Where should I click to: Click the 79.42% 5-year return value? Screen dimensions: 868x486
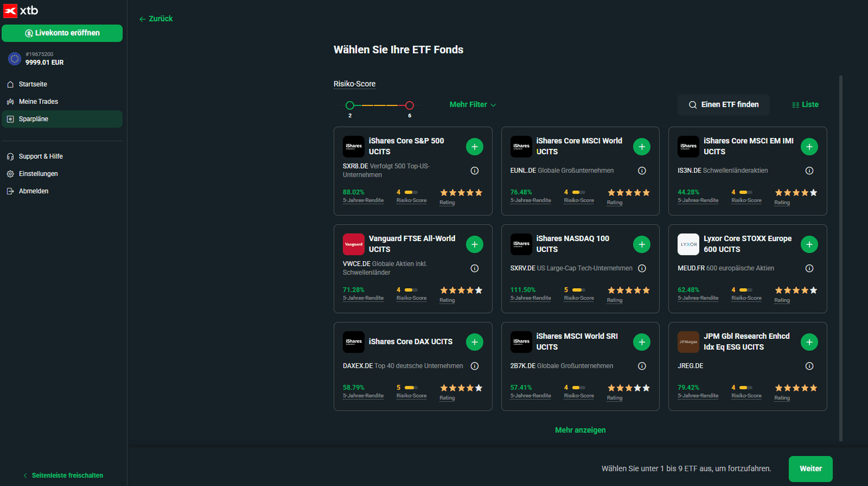688,388
